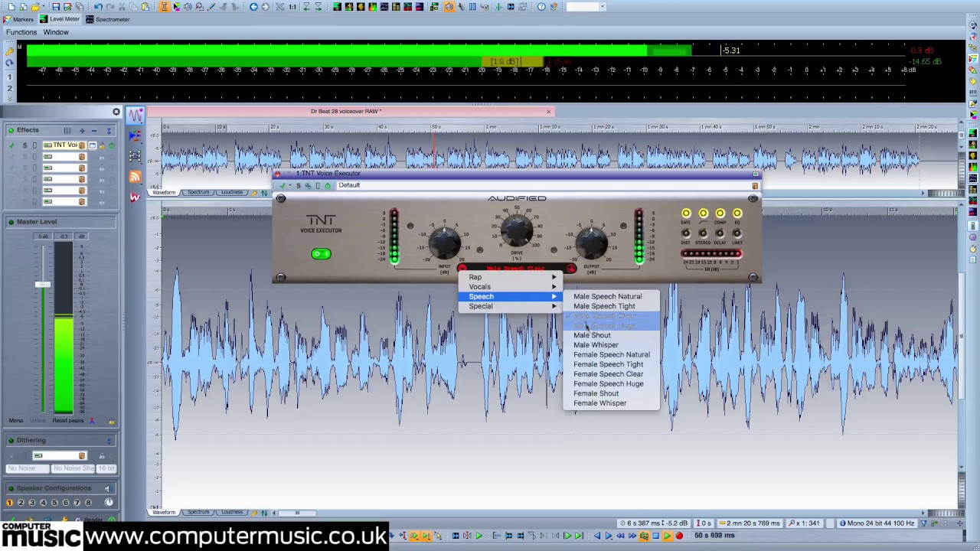Click the red W icon in sidebar

(x=135, y=197)
